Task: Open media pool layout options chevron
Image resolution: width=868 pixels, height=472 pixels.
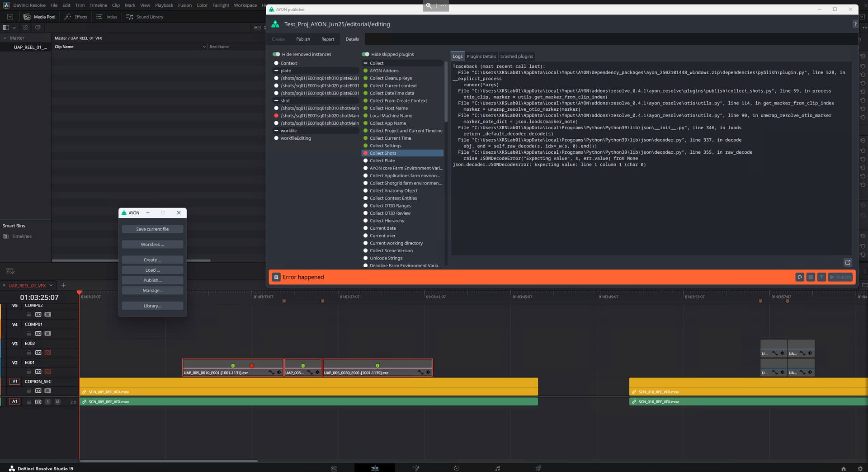Action: click(x=14, y=28)
